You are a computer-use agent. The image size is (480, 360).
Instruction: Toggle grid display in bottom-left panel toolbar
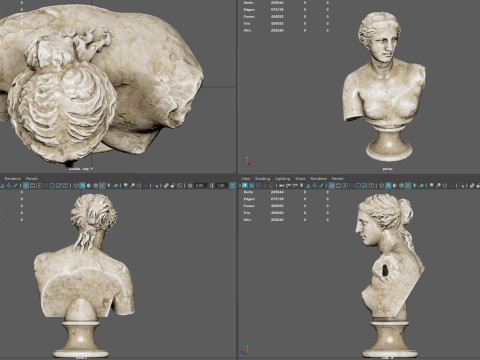(x=26, y=185)
